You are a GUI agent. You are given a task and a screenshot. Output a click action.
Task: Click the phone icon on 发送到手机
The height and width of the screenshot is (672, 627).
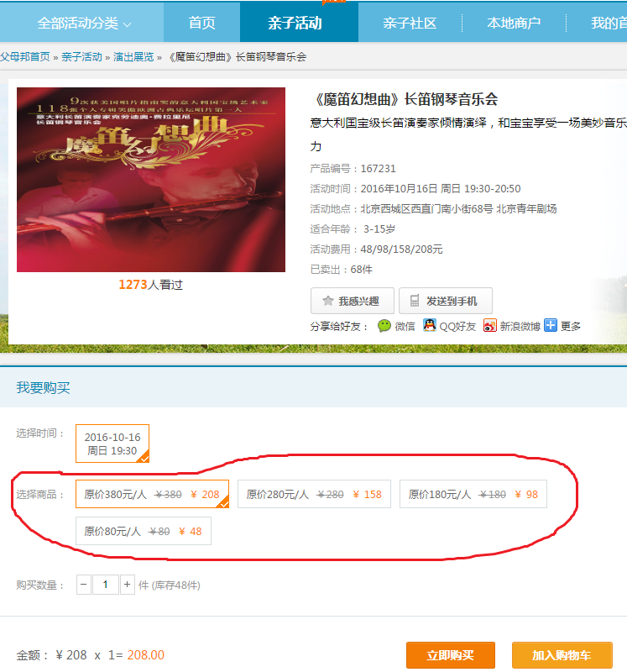(x=415, y=301)
